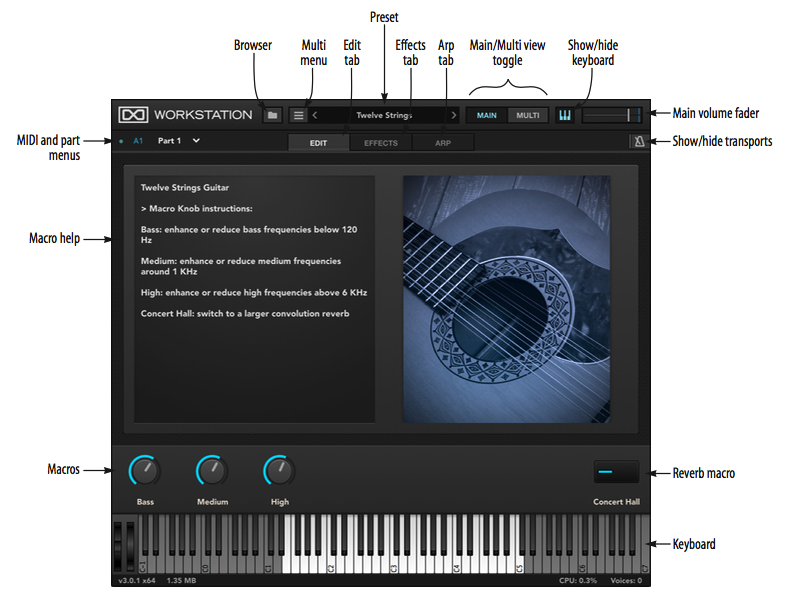The height and width of the screenshot is (601, 794).
Task: Switch to MULTI view
Action: (528, 115)
